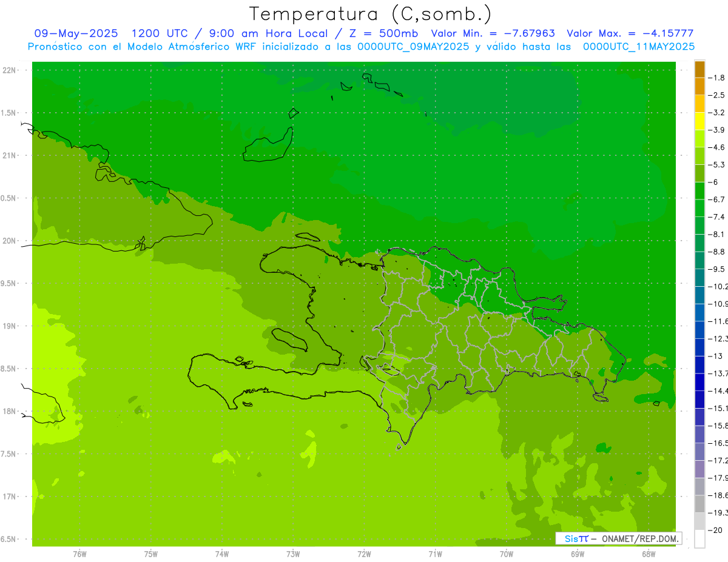The height and width of the screenshot is (562, 728).
Task: Click the "20N" latitude label
Action: tap(10, 241)
